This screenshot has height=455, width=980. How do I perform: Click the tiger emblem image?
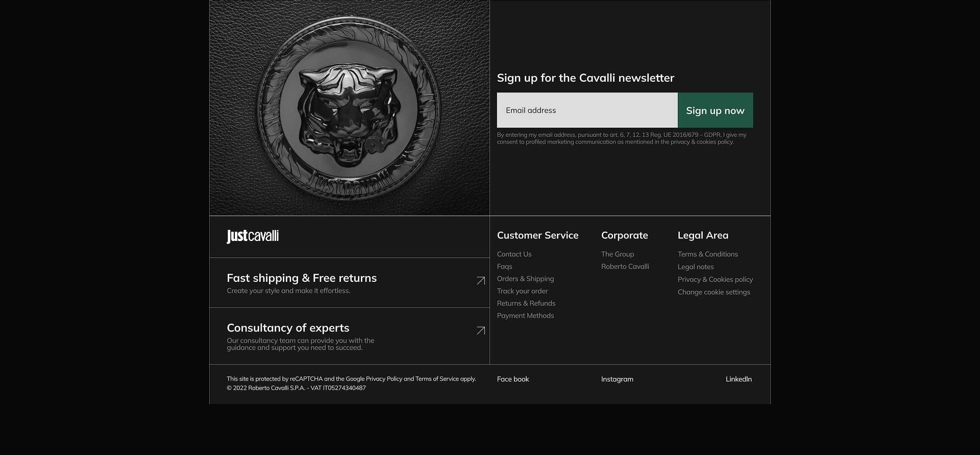click(x=349, y=108)
